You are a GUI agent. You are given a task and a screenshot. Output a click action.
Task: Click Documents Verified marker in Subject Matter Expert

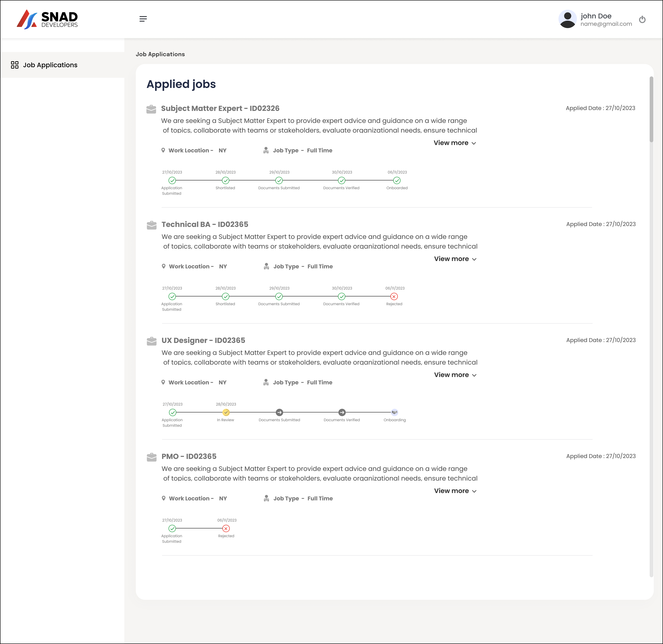coord(342,181)
